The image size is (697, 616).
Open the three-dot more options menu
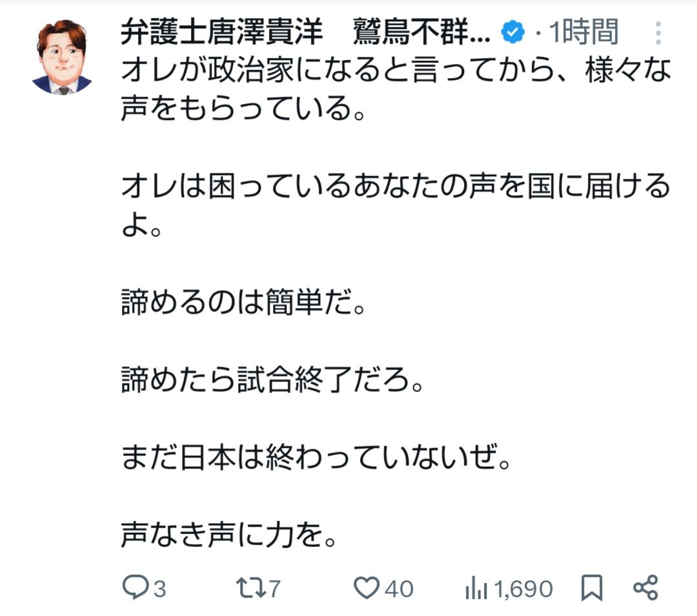(658, 33)
